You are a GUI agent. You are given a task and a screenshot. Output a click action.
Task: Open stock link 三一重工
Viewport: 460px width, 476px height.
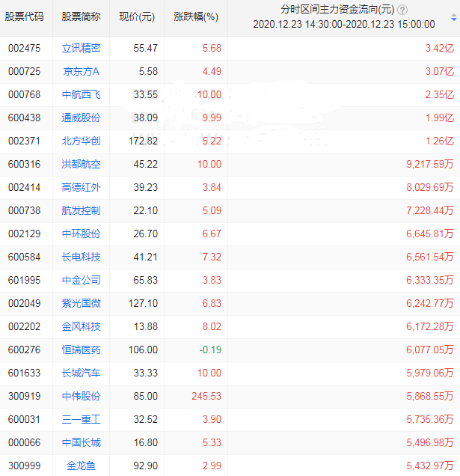click(81, 420)
